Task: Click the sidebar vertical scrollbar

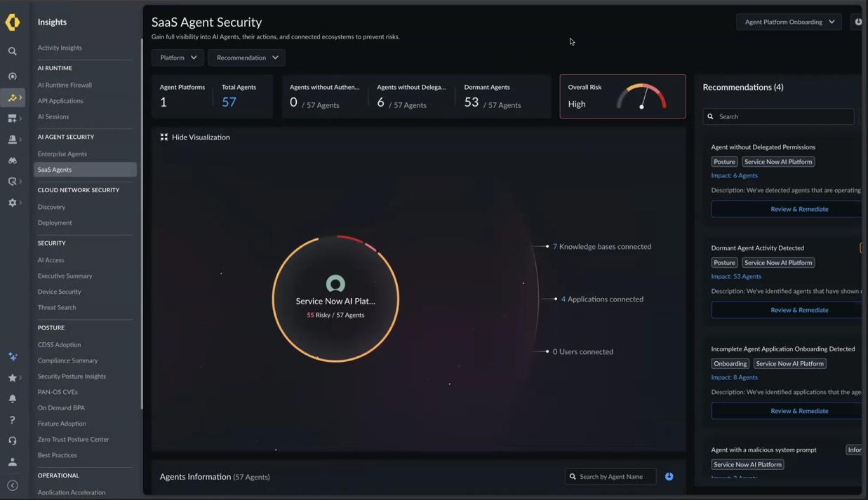Action: point(142,224)
